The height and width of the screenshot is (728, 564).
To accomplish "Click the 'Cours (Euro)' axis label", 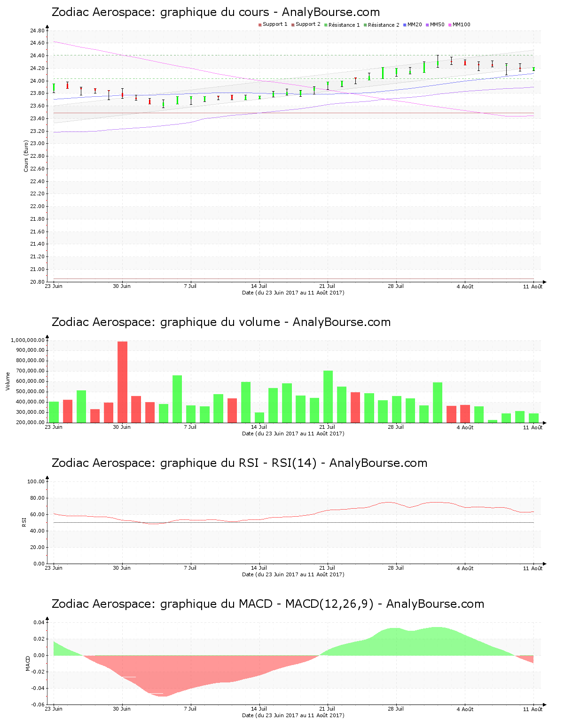I will pyautogui.click(x=26, y=156).
